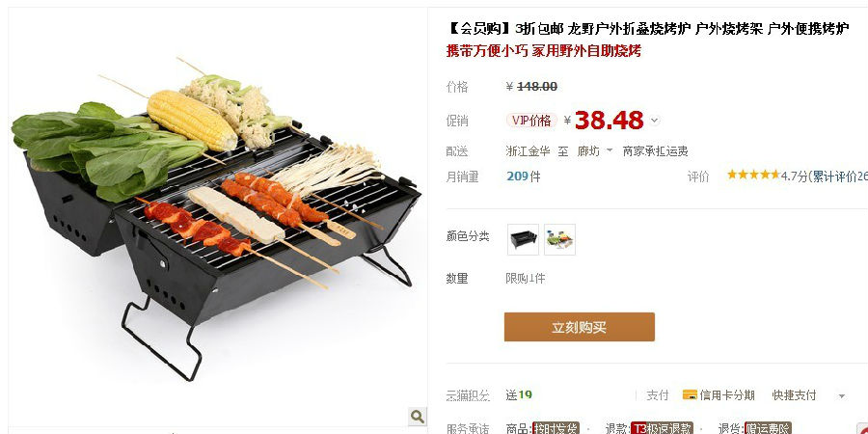868x434 pixels.
Task: Click the 快捷支付 payment option
Action: [794, 394]
